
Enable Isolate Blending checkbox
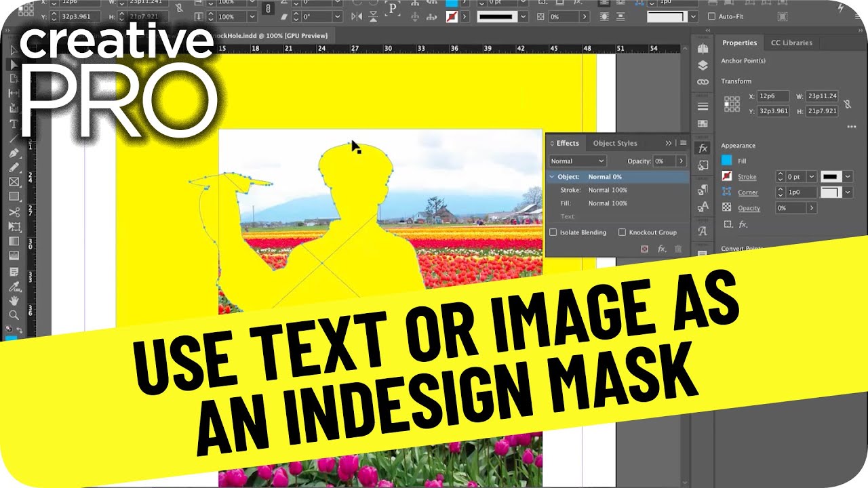[x=553, y=232]
